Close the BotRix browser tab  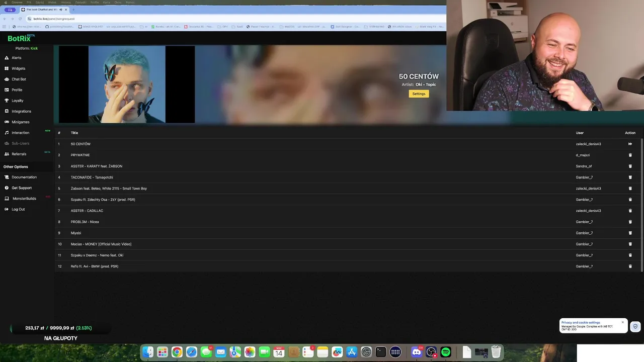[x=65, y=10]
